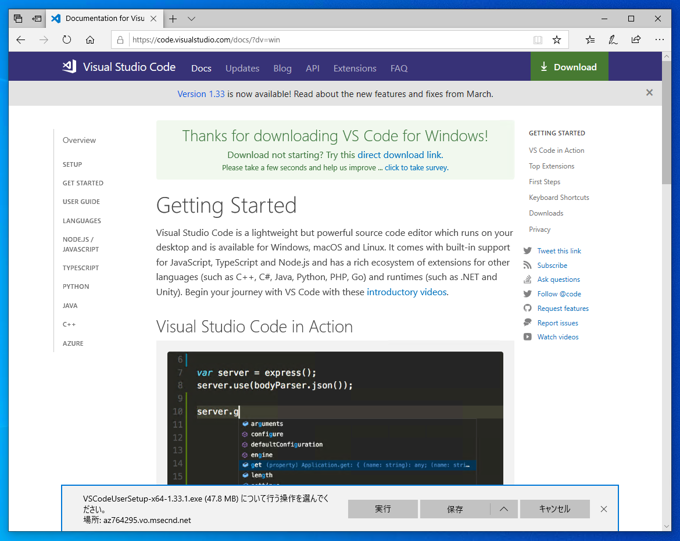
Task: Click the Request features link
Action: [563, 308]
